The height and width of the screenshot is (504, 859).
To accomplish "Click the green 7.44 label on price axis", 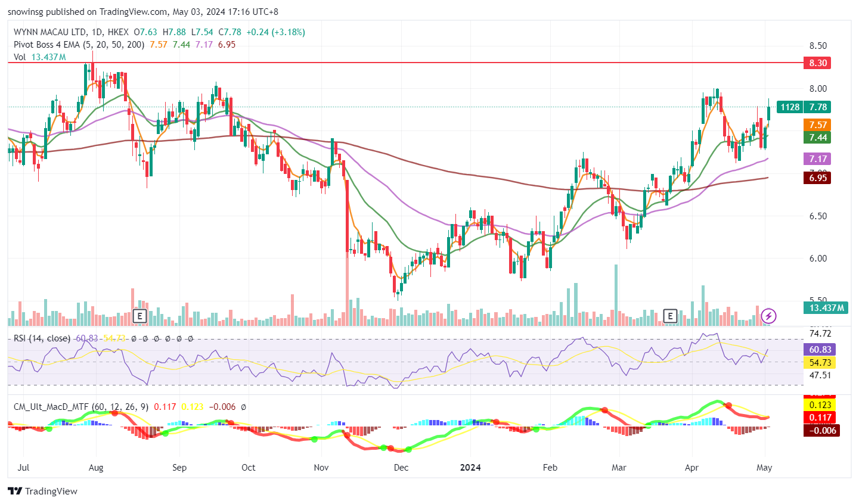I will [818, 137].
